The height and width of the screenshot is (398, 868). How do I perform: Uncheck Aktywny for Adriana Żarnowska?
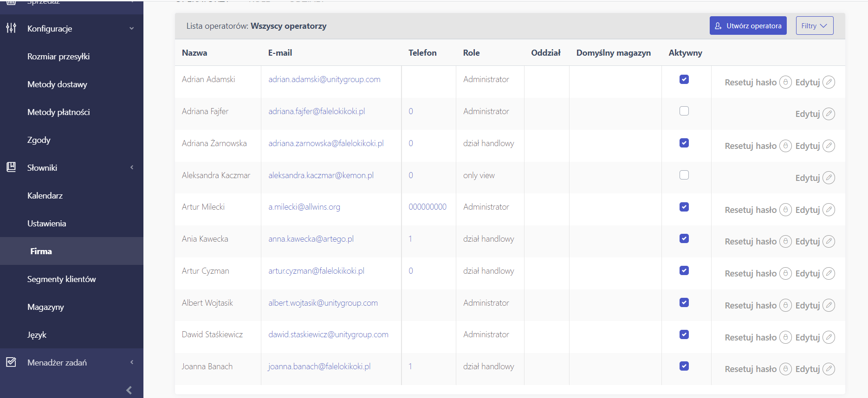tap(684, 143)
